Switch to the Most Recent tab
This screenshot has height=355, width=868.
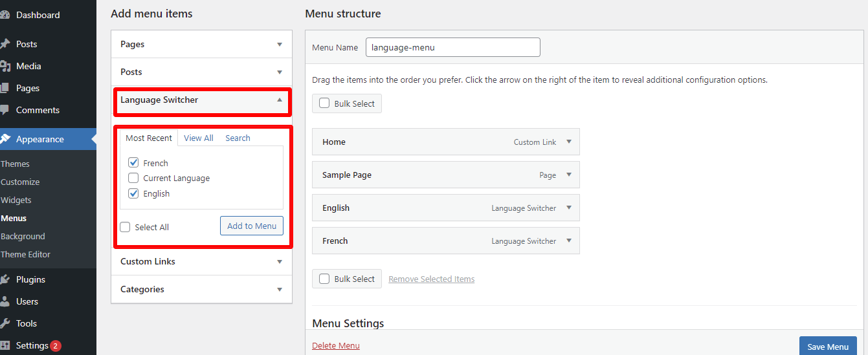149,138
